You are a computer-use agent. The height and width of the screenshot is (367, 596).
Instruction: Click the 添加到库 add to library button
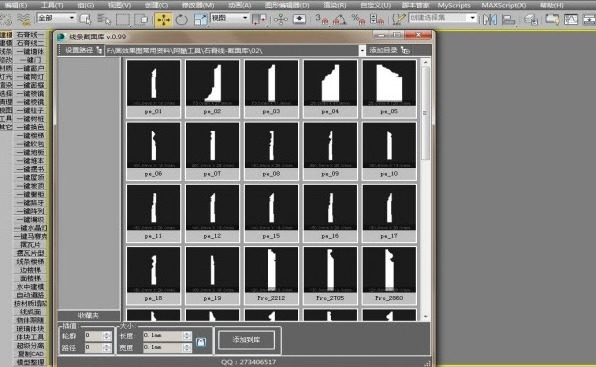tap(246, 340)
